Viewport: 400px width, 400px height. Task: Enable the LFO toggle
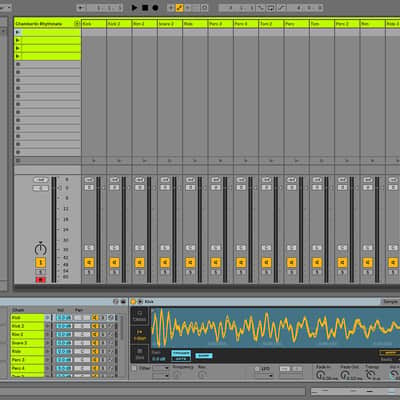pyautogui.click(x=257, y=369)
